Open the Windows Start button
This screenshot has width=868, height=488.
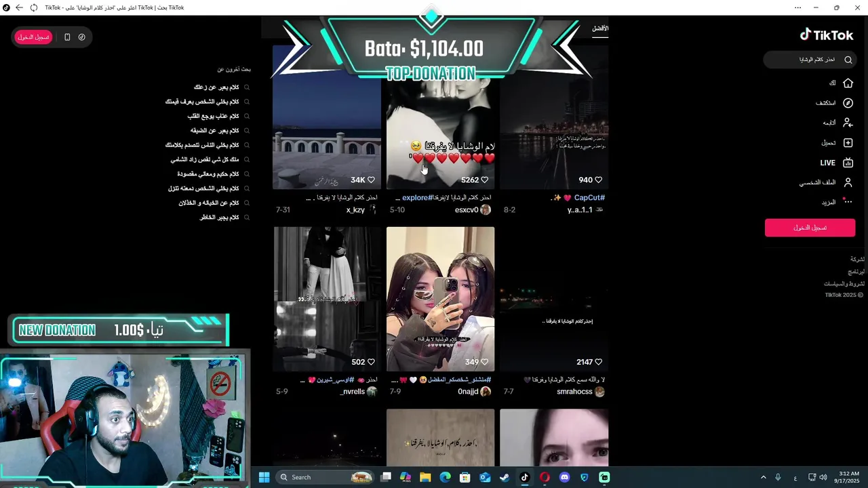tap(264, 477)
